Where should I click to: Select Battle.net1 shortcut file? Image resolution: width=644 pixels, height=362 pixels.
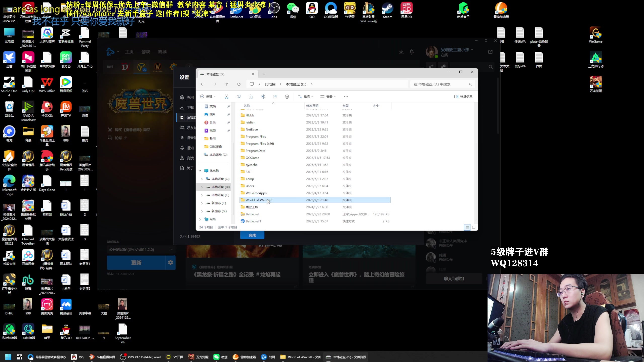tap(315, 221)
